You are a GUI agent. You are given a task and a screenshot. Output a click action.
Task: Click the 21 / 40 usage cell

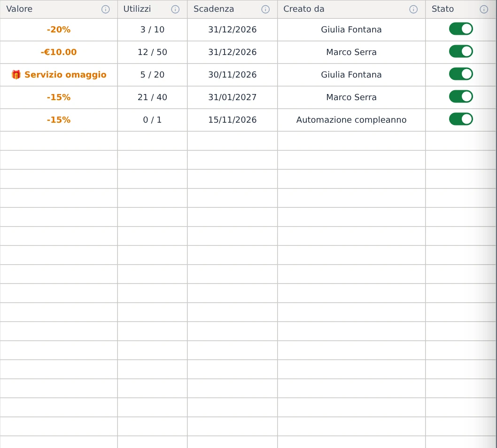[x=153, y=97]
